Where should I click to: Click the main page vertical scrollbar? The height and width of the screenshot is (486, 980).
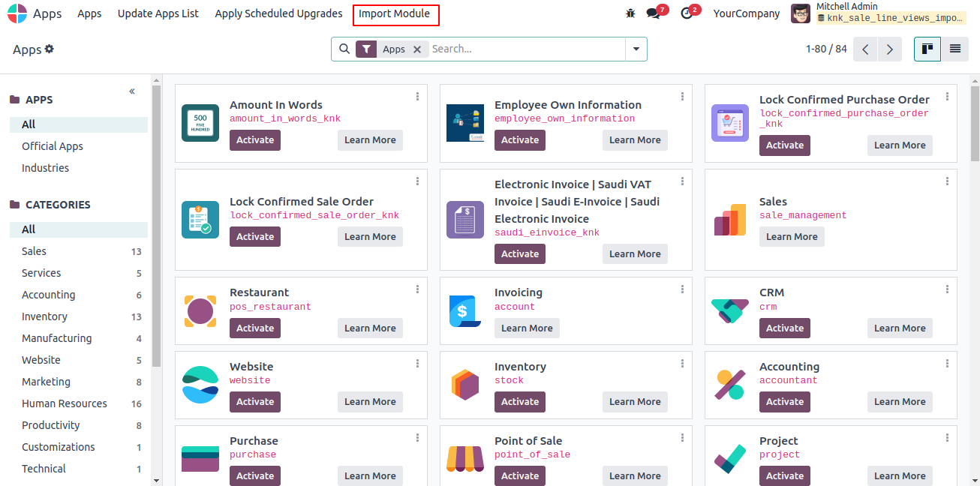coord(975,124)
